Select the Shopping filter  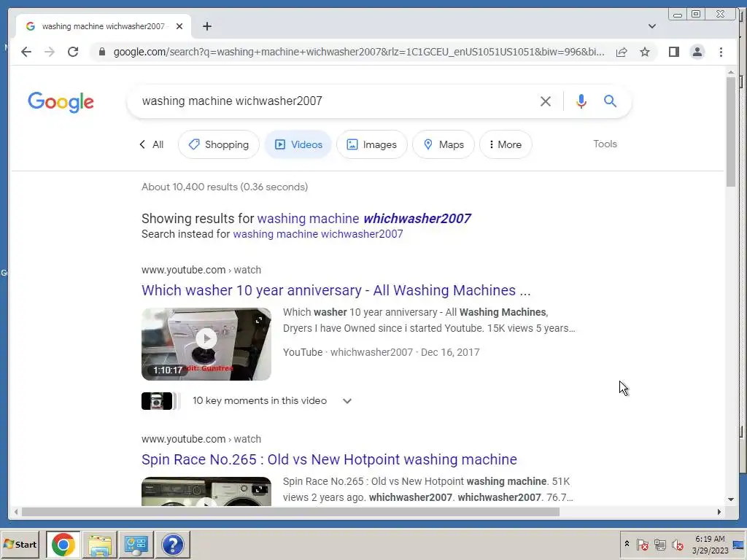(219, 144)
